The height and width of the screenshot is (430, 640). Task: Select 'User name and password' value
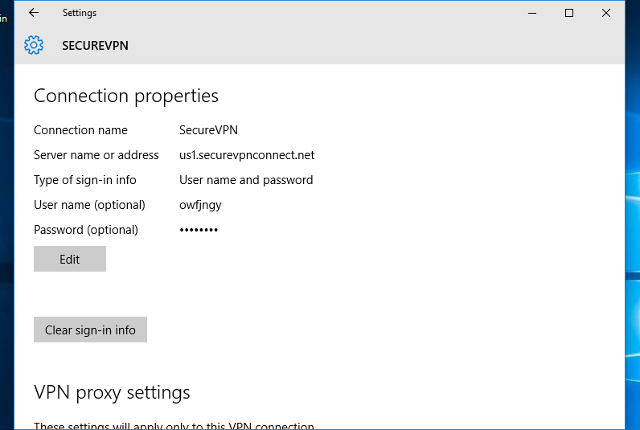246,180
